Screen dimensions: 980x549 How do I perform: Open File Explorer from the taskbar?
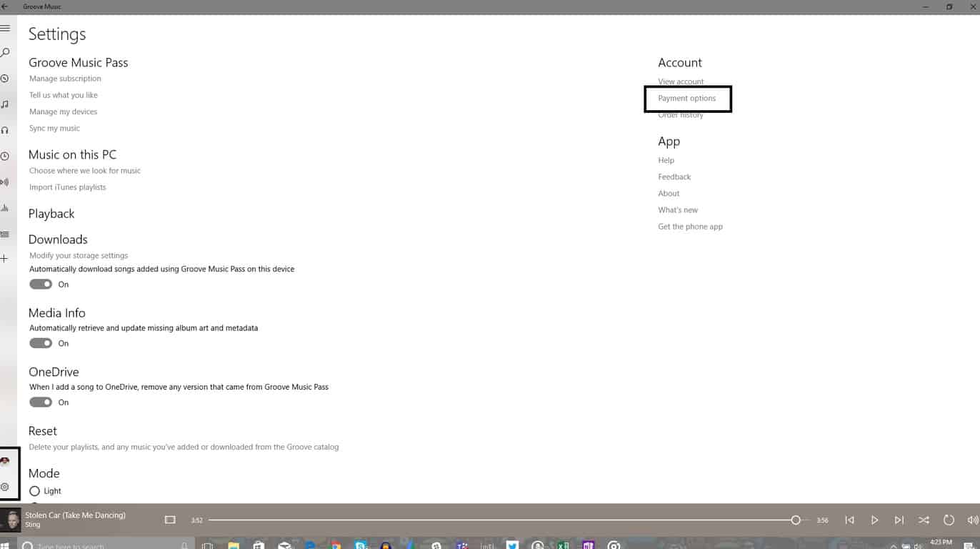tap(234, 545)
